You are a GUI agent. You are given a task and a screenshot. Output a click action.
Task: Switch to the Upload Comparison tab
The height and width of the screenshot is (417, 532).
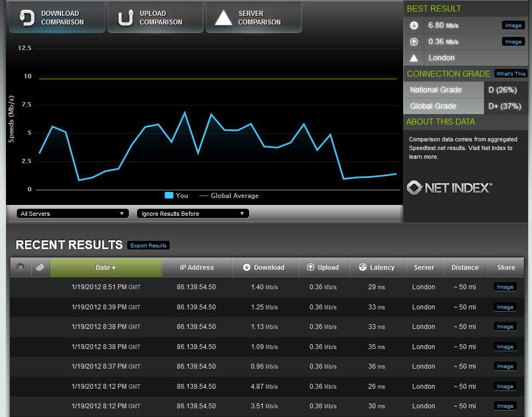[x=155, y=17]
